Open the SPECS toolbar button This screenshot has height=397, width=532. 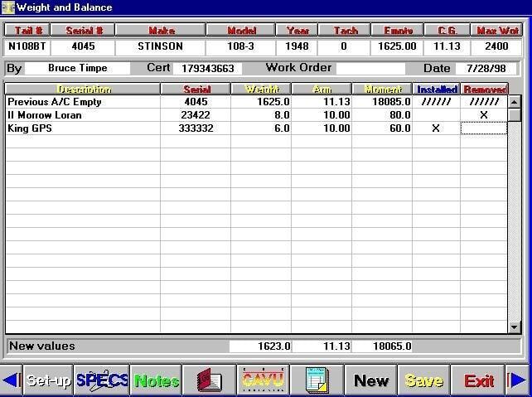coord(102,380)
